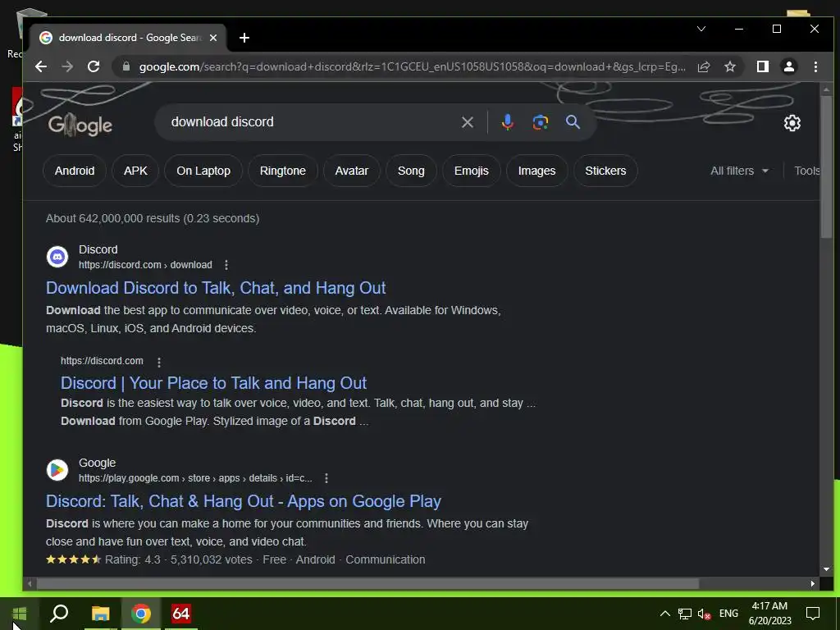View site information via the lock icon
The height and width of the screenshot is (630, 840).
[126, 66]
